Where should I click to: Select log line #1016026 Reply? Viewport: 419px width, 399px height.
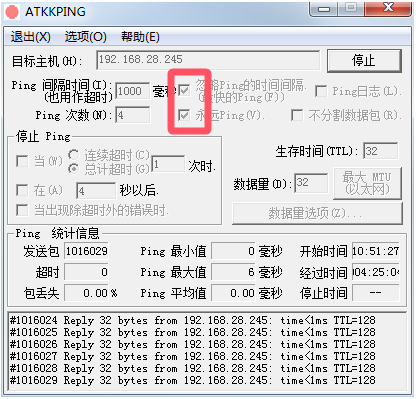(192, 344)
